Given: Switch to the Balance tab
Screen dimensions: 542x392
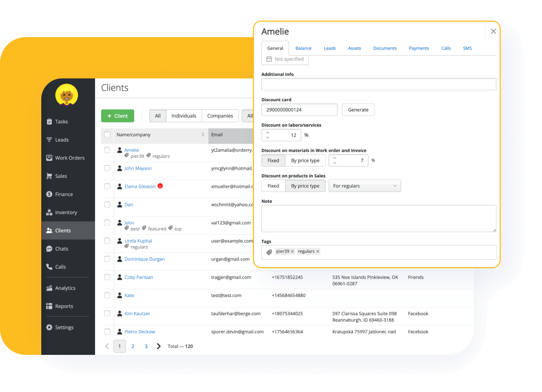Looking at the screenshot, I should tap(303, 48).
